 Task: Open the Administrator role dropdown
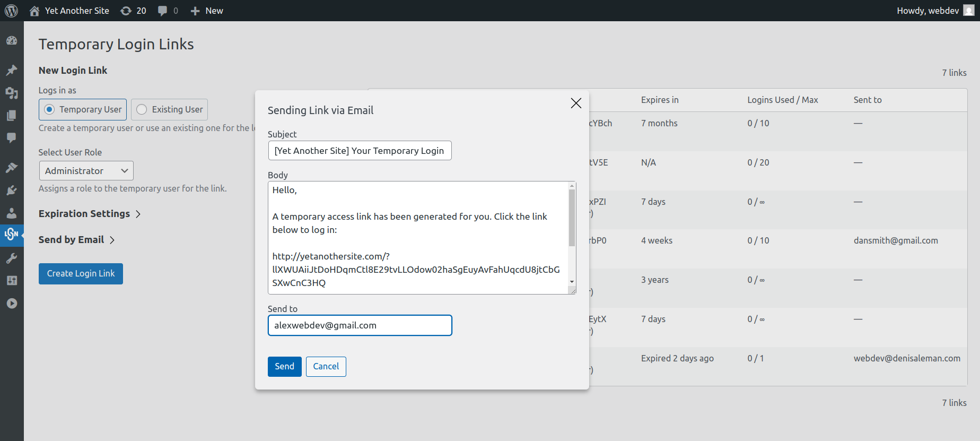point(86,171)
